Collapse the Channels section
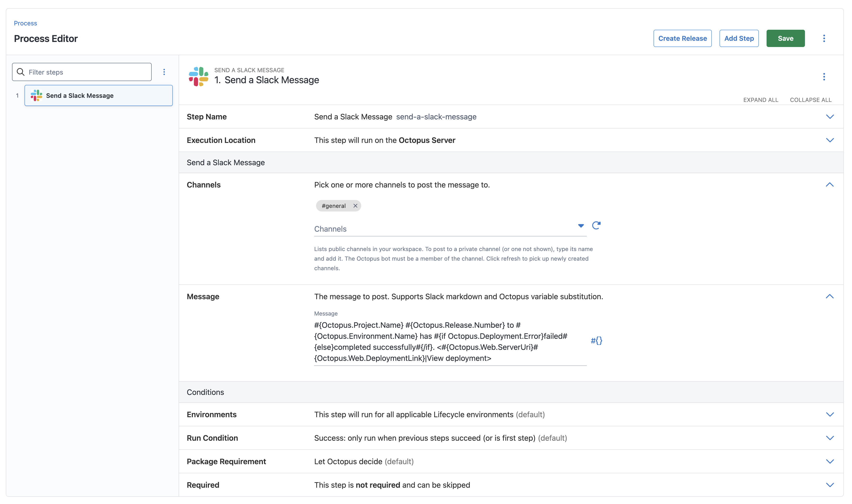 (830, 185)
